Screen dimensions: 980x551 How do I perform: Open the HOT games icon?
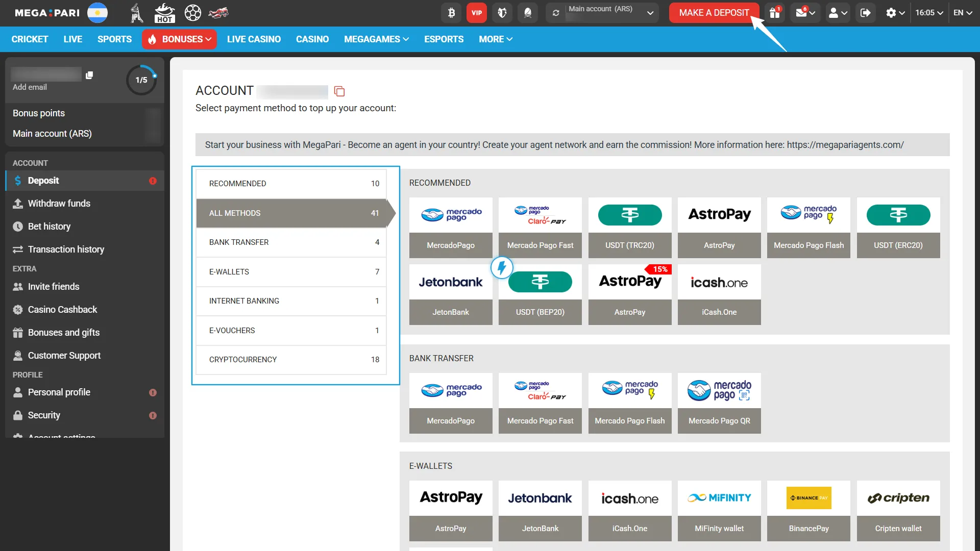pos(164,13)
